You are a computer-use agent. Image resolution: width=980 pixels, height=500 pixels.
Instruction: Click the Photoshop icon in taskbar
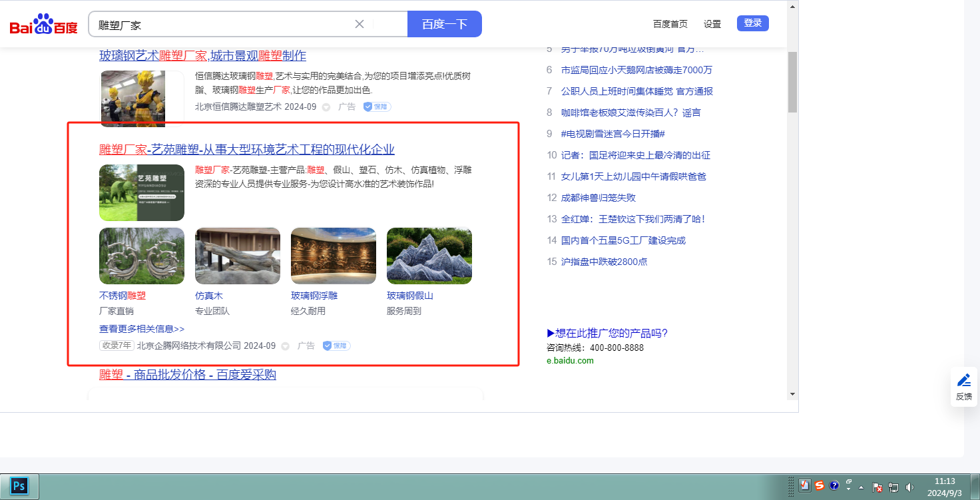tap(19, 486)
